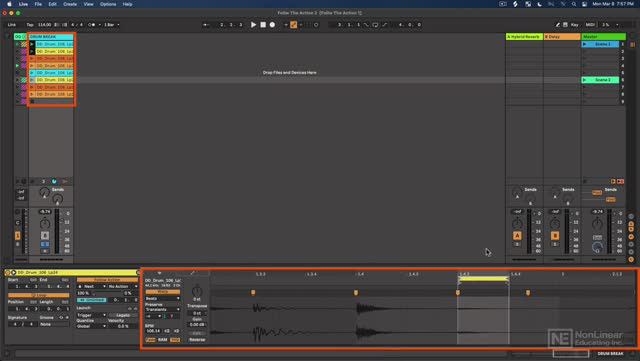Click the Follow arrow icon in transport
The image size is (640, 361).
tap(206, 25)
